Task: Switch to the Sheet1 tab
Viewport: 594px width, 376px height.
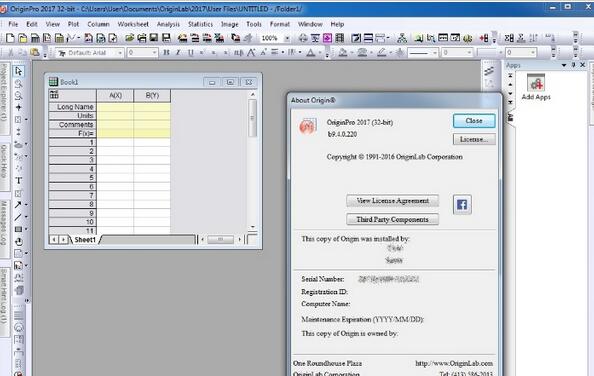Action: 85,240
